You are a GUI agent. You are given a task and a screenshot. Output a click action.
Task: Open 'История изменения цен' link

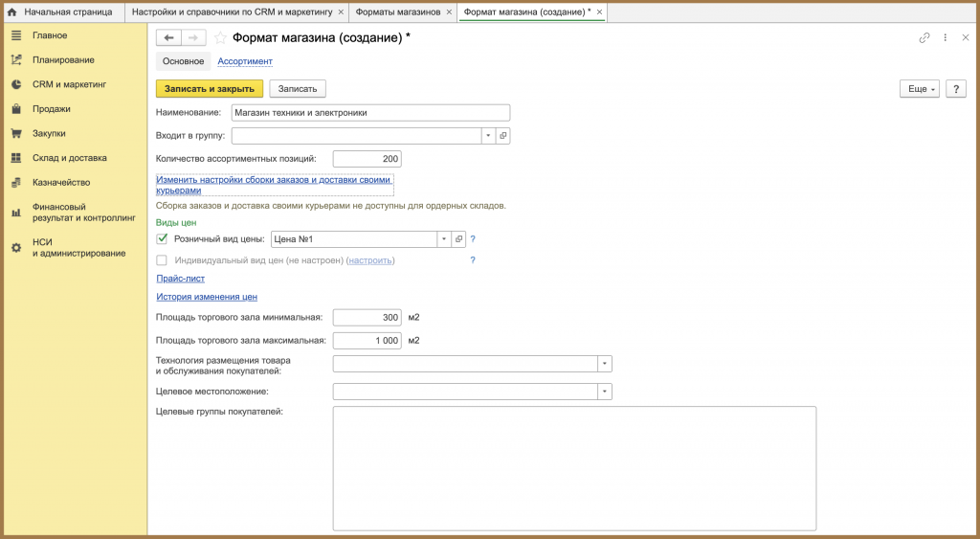coord(207,297)
